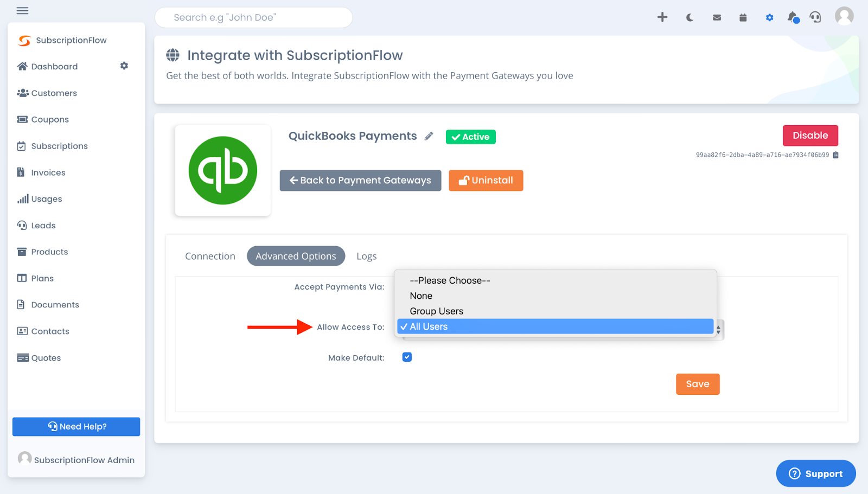This screenshot has height=494, width=868.
Task: Select All Users option
Action: point(556,326)
